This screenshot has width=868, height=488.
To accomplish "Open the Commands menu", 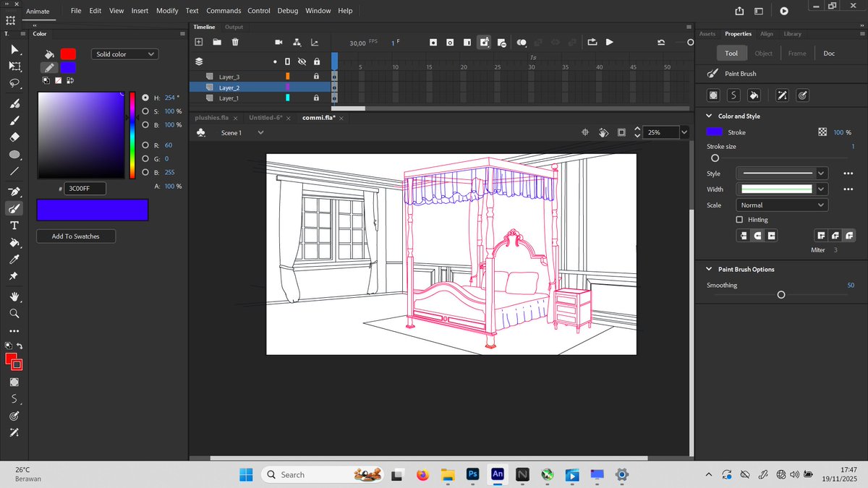I will pyautogui.click(x=224, y=11).
